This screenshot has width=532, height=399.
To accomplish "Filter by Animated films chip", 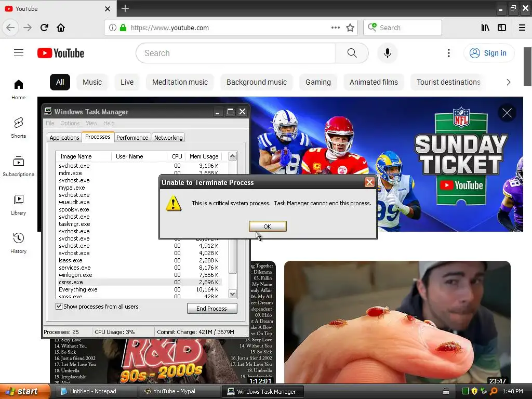I will [374, 82].
